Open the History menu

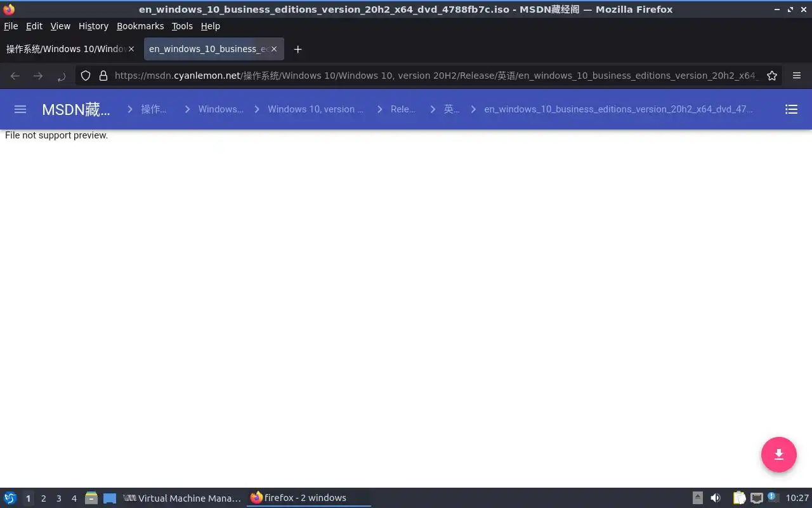[x=93, y=26]
